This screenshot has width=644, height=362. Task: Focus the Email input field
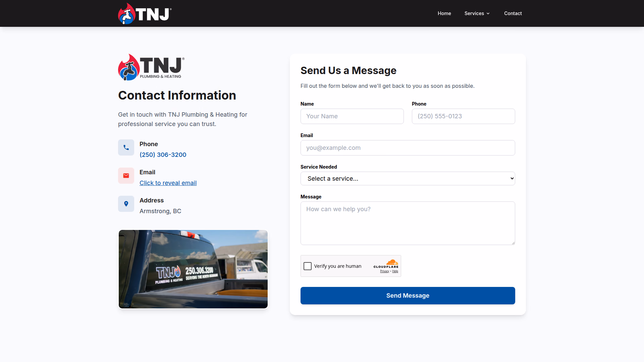coord(408,148)
